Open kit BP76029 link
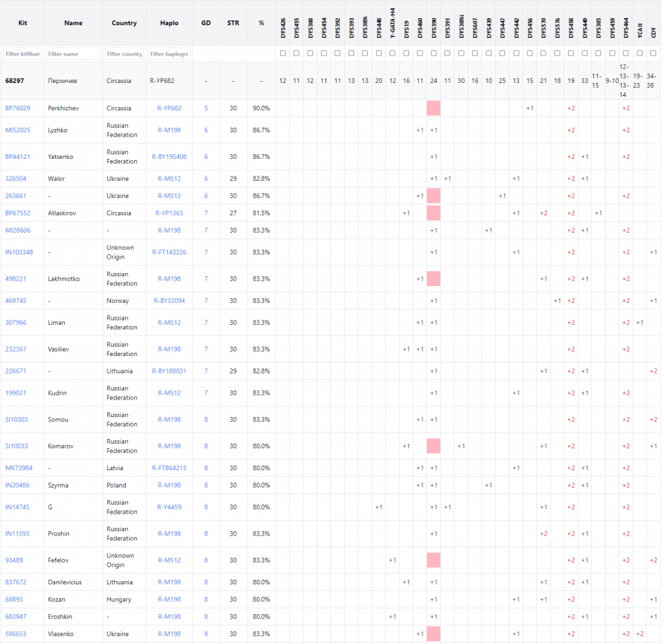This screenshot has width=664, height=644. coord(18,108)
